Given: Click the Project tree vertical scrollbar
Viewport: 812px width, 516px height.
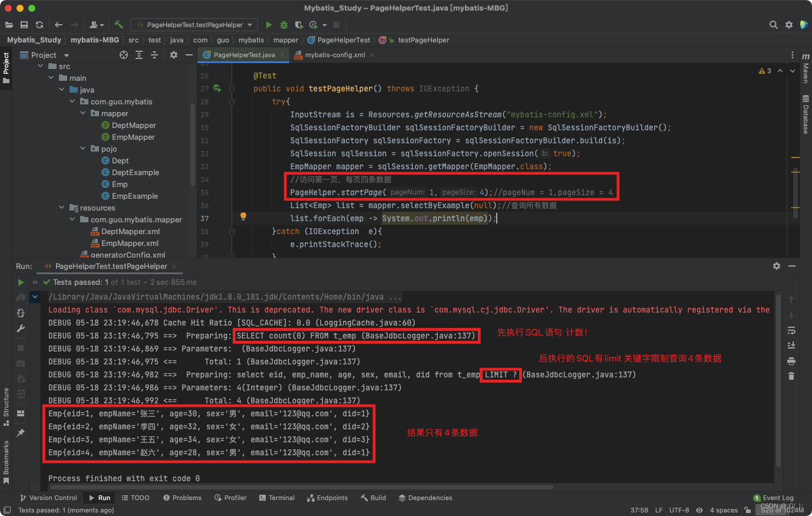Looking at the screenshot, I should 193,143.
